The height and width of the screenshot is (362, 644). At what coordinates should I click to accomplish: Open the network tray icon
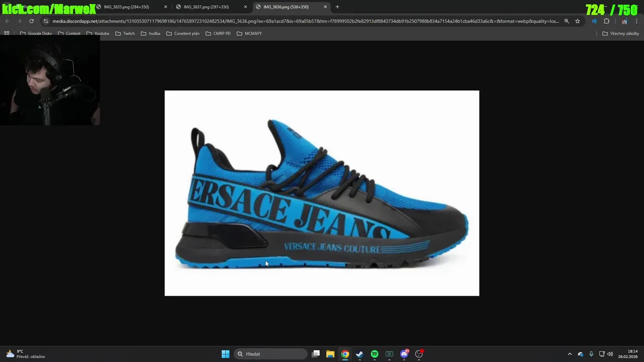point(602,354)
